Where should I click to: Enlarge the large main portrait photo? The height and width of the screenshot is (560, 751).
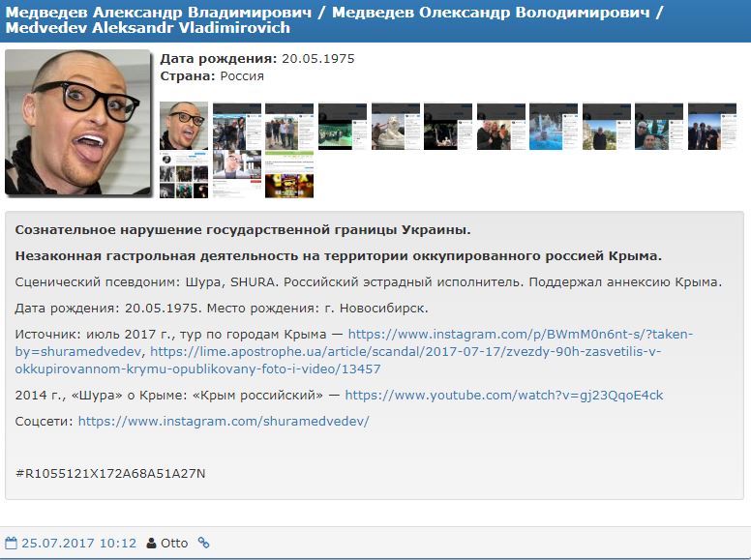click(x=78, y=123)
